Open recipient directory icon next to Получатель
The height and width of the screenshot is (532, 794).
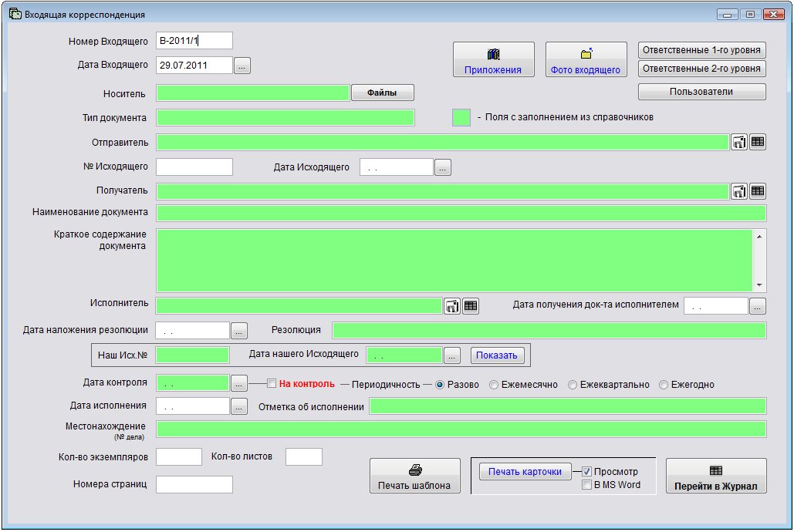pyautogui.click(x=738, y=191)
